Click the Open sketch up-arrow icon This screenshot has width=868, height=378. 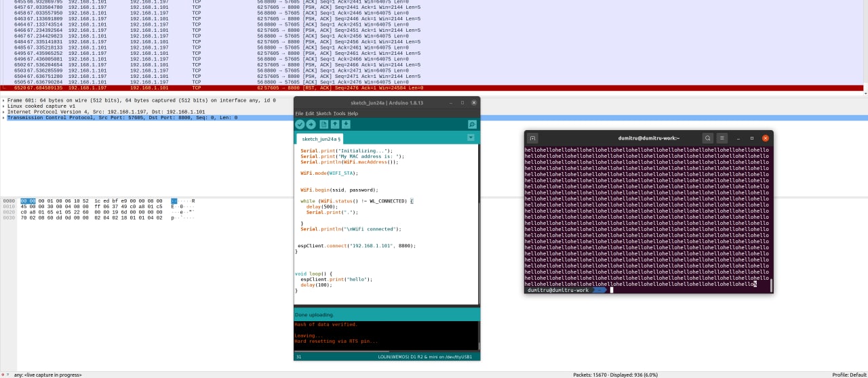[335, 125]
